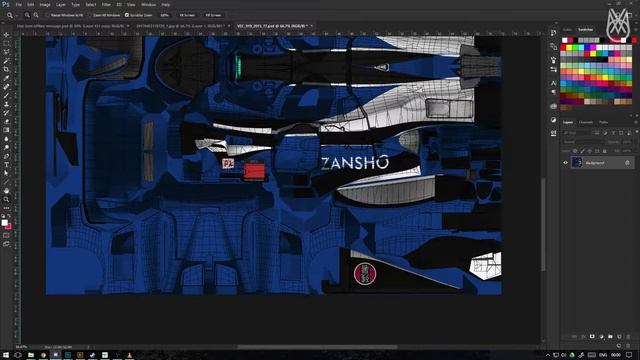
Task: Toggle lock image pixels brush icon
Action: (582, 151)
